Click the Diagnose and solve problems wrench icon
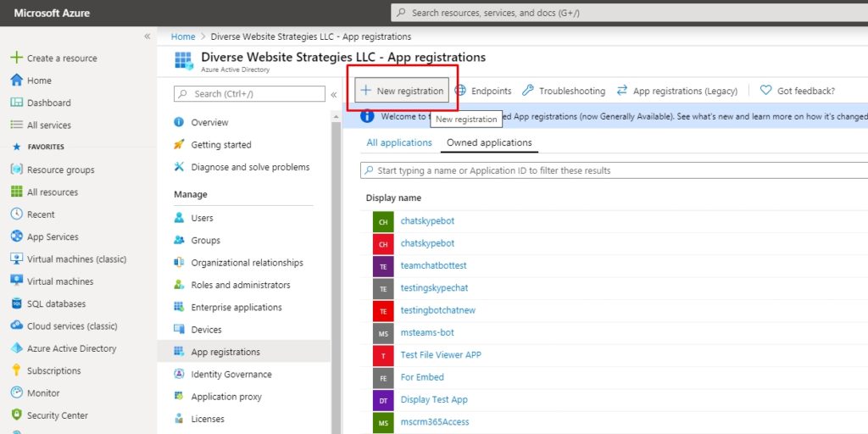Viewport: 868px width, 434px height. (179, 167)
